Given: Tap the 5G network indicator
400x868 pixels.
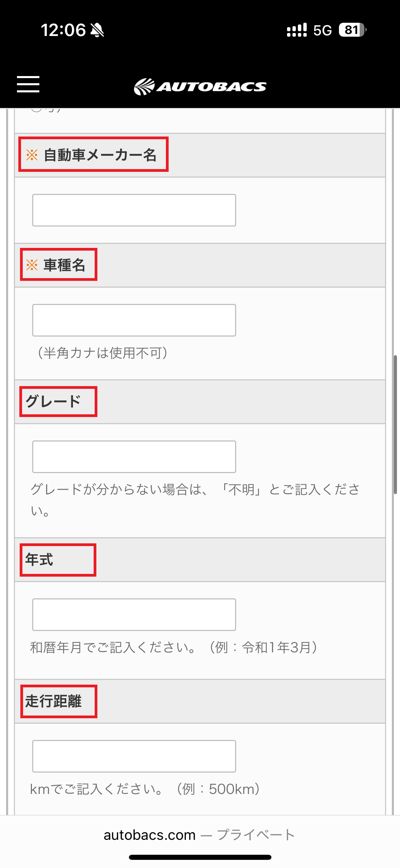Looking at the screenshot, I should coord(322,31).
